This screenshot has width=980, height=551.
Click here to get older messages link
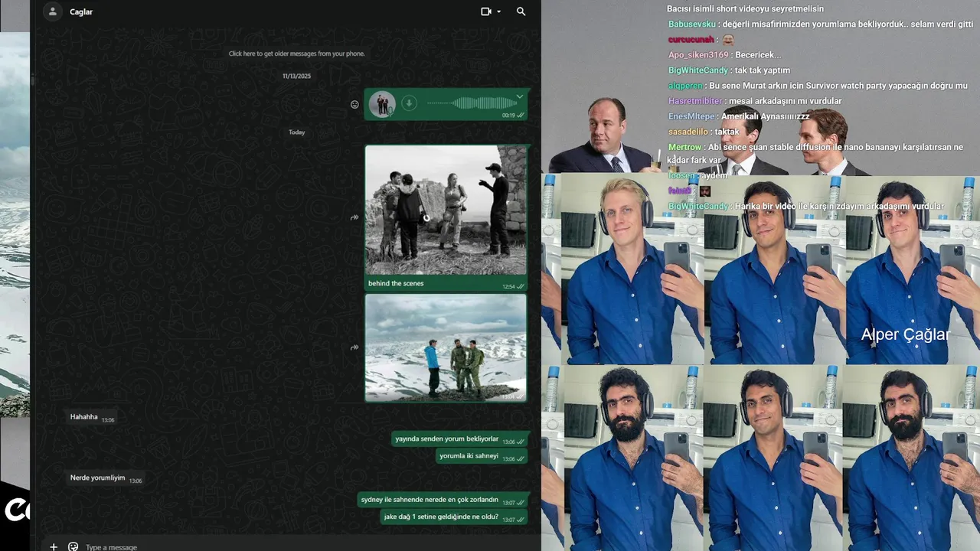pyautogui.click(x=296, y=54)
